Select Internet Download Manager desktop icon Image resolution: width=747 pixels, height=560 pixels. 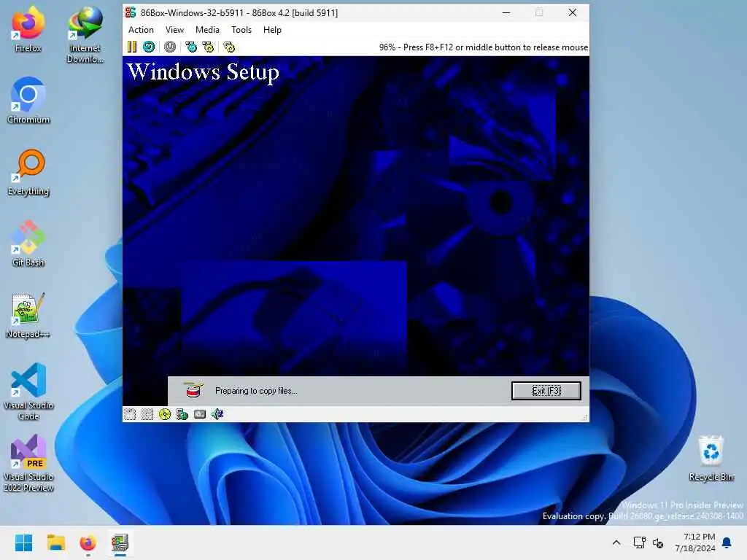point(85,35)
